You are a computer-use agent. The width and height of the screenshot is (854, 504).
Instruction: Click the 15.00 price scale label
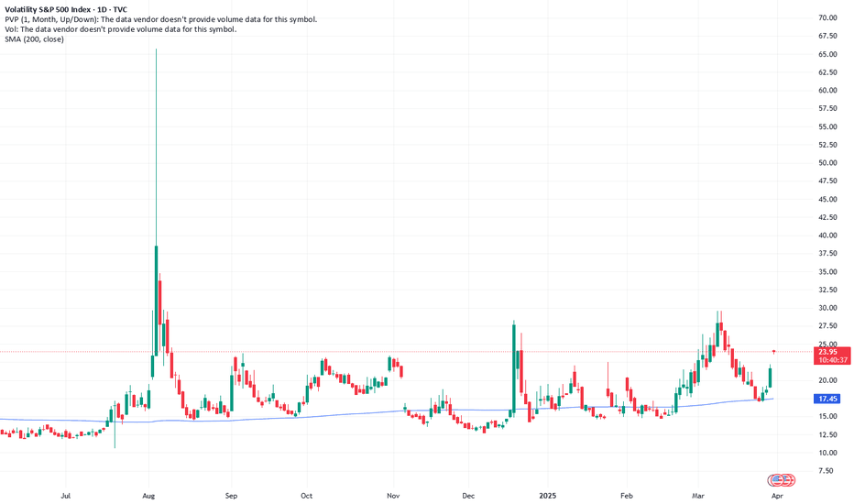827,416
